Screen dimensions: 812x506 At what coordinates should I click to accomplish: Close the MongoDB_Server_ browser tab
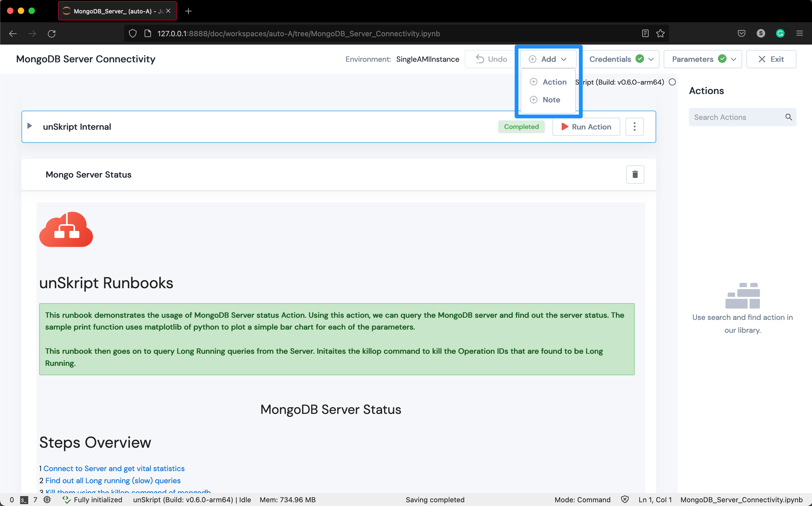coord(168,11)
